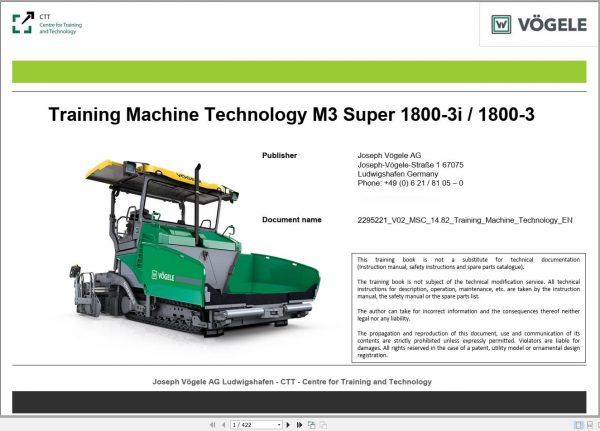Click the Document name label
This screenshot has height=431, width=600.
click(x=292, y=220)
